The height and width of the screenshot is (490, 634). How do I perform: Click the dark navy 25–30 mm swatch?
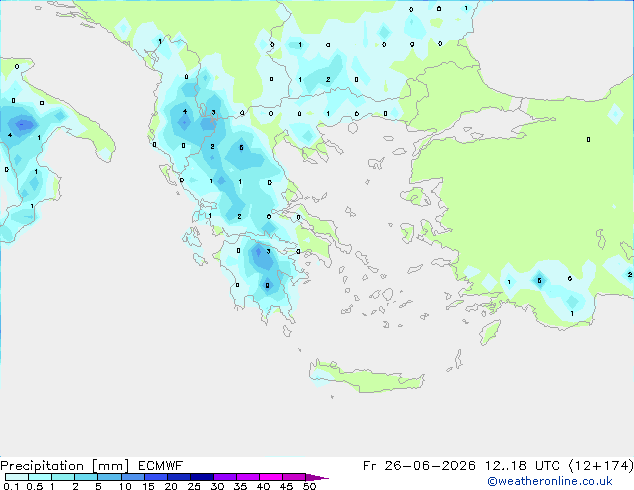(201, 477)
